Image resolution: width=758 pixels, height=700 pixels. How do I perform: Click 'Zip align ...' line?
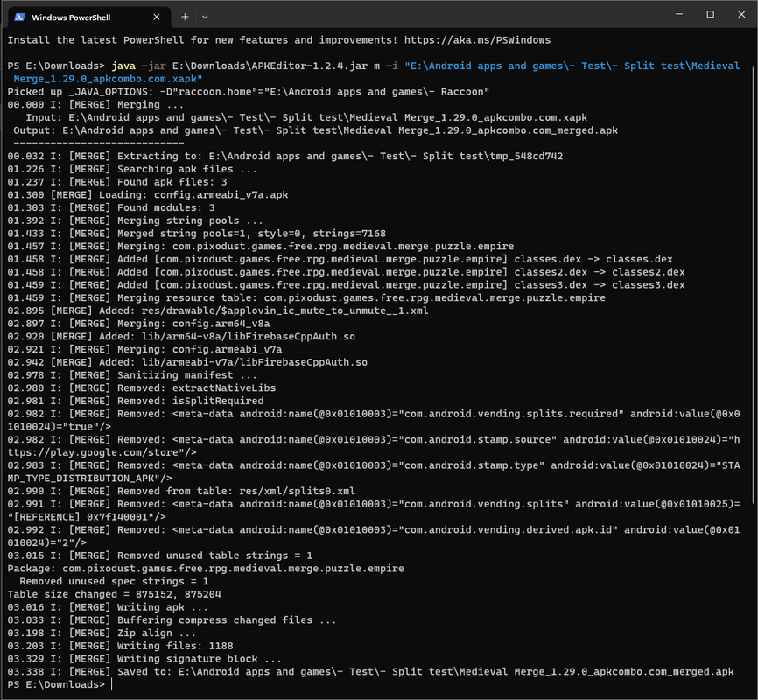point(102,633)
